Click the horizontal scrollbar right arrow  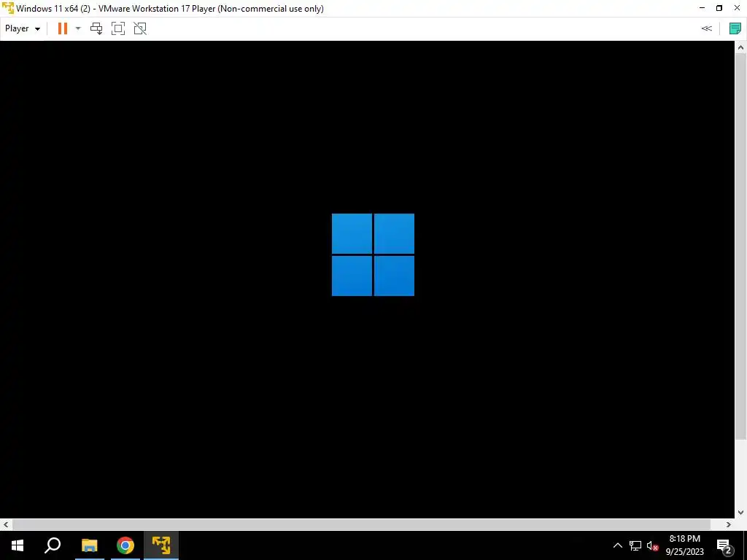tap(729, 524)
